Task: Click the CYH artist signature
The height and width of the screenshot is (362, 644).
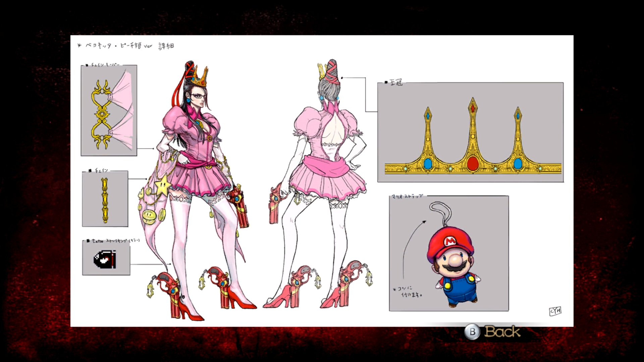Action: [x=555, y=311]
